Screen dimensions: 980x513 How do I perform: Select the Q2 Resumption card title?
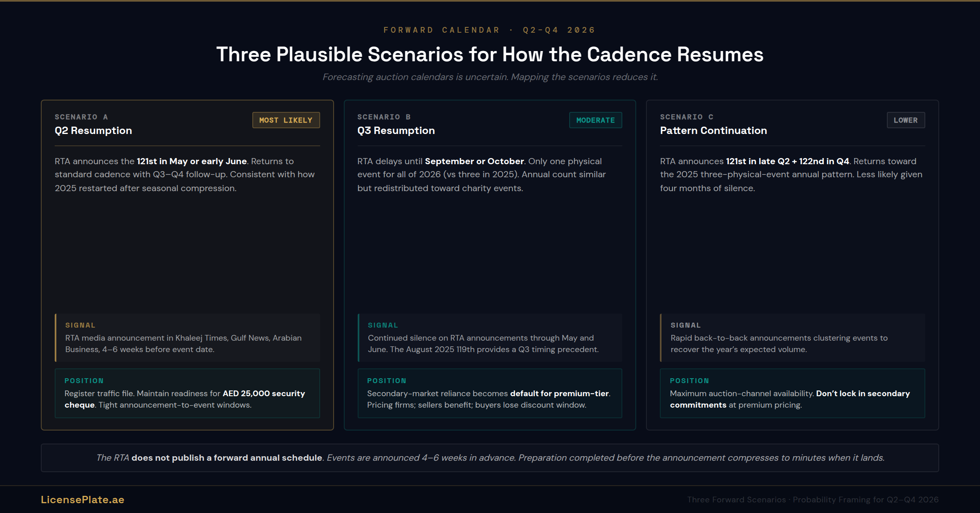coord(93,130)
